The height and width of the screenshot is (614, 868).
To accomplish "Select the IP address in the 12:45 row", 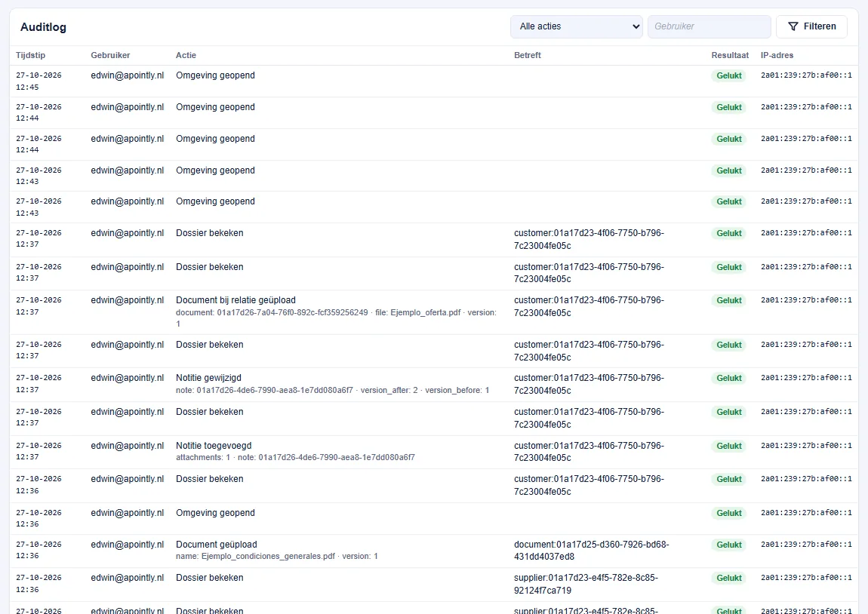I will [x=806, y=75].
